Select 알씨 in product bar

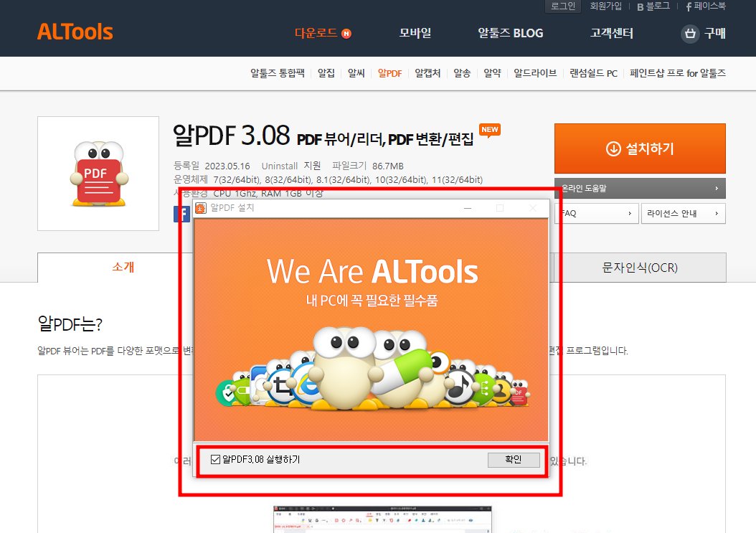tap(356, 73)
